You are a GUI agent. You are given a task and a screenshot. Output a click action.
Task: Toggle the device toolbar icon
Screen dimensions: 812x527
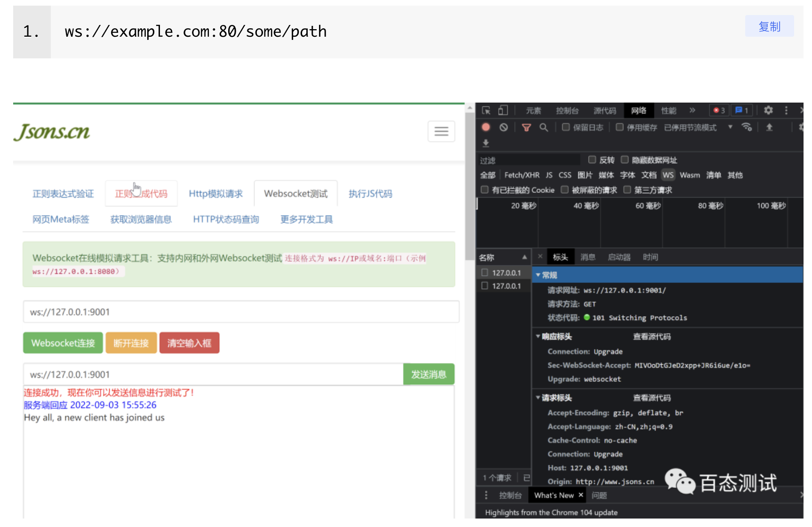pos(503,111)
